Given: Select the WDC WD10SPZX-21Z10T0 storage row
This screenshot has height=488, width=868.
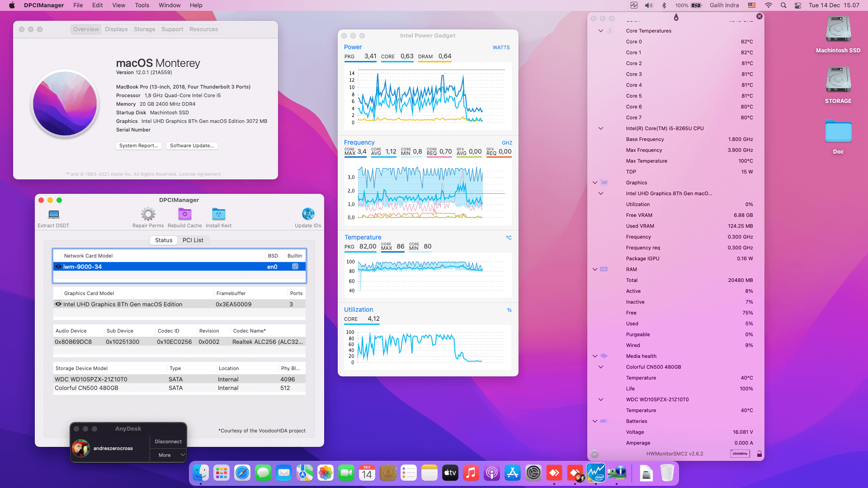Looking at the screenshot, I should tap(179, 380).
